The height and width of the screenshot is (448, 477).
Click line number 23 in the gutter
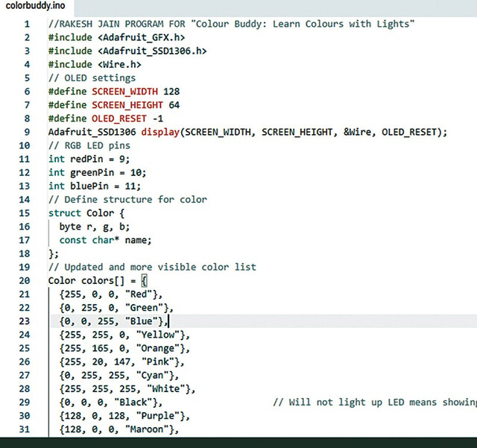25,321
